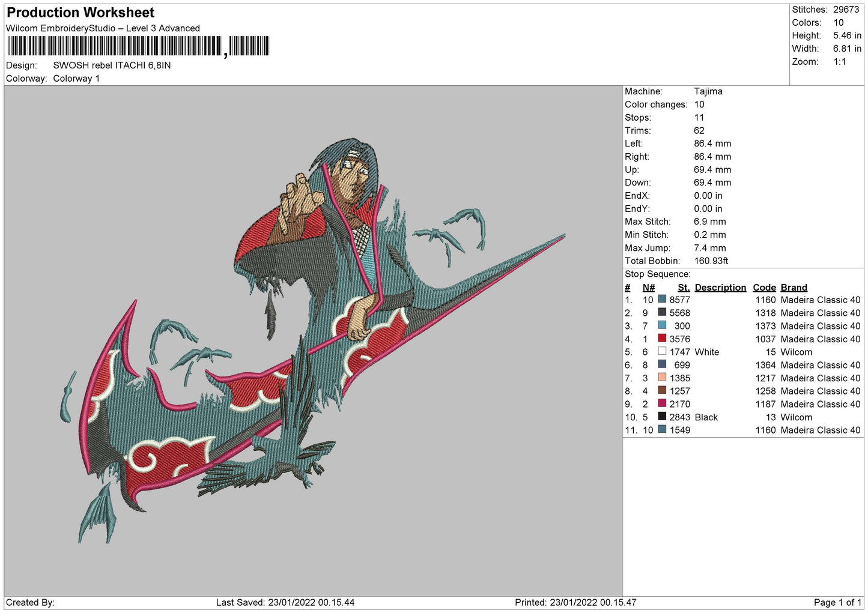Viewport: 868px width, 613px height.
Task: Click the teal swatch in stop 1
Action: tap(662, 299)
